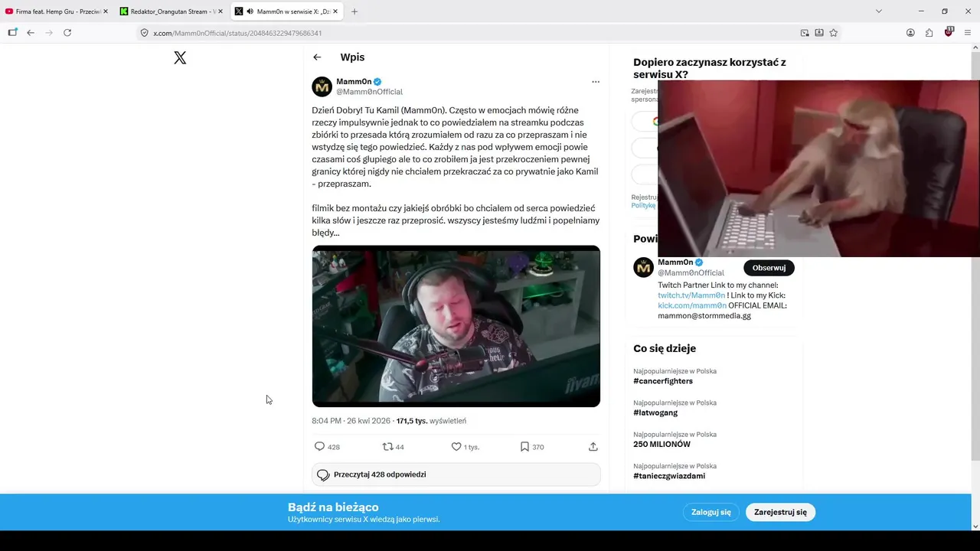Open Przeczytaj 428 odpowiedzi

(x=456, y=474)
